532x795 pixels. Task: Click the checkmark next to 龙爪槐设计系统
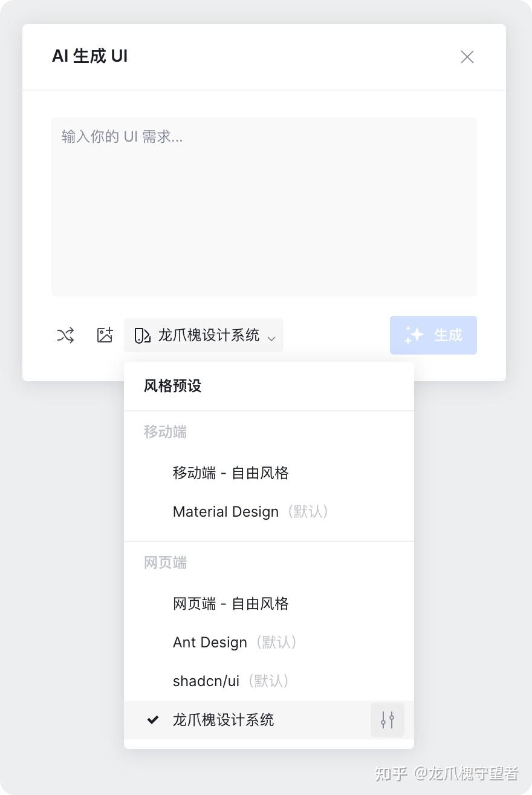(x=153, y=720)
